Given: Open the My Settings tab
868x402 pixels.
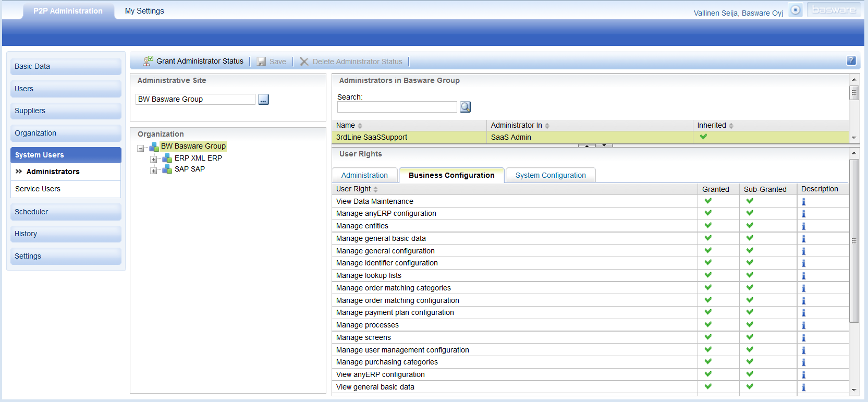Looking at the screenshot, I should 144,11.
